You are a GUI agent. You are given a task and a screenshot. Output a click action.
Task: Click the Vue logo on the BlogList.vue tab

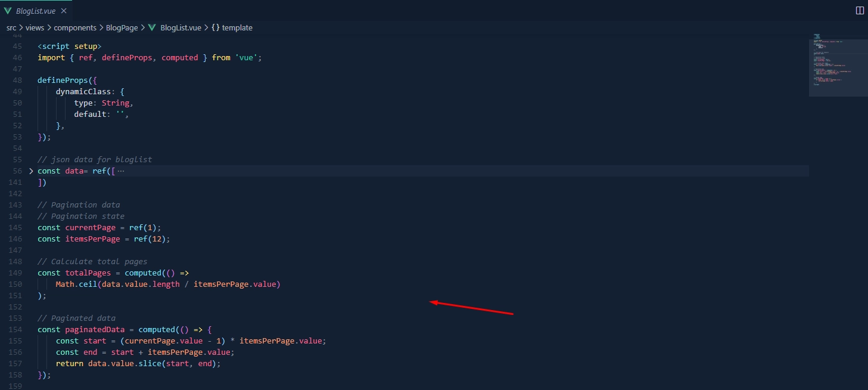coord(9,11)
